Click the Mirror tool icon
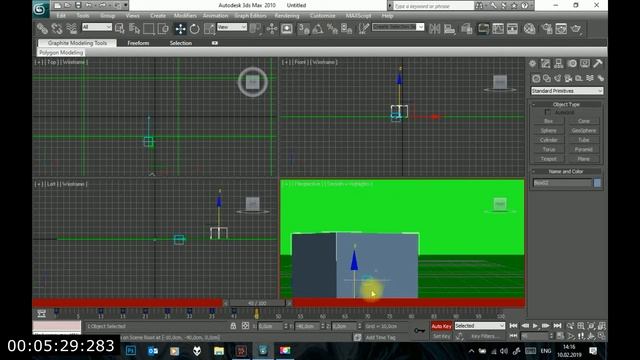Image resolution: width=640 pixels, height=360 pixels. [x=435, y=29]
